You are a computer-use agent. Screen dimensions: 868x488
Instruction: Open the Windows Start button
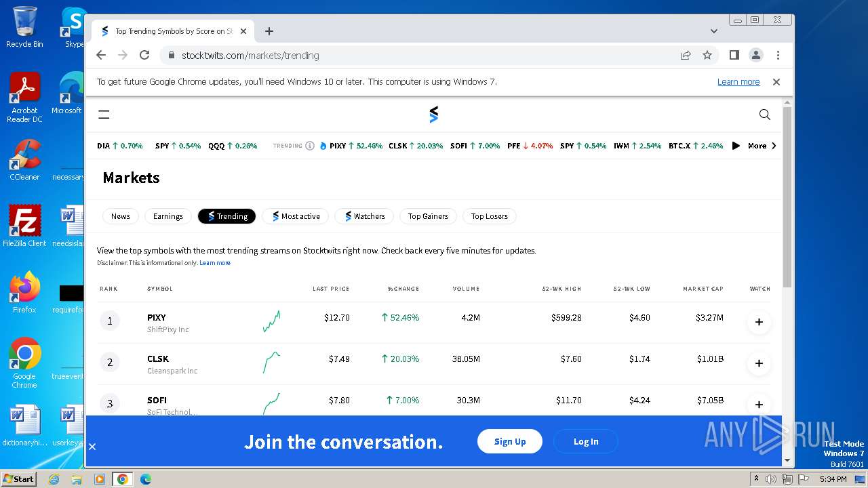click(19, 479)
